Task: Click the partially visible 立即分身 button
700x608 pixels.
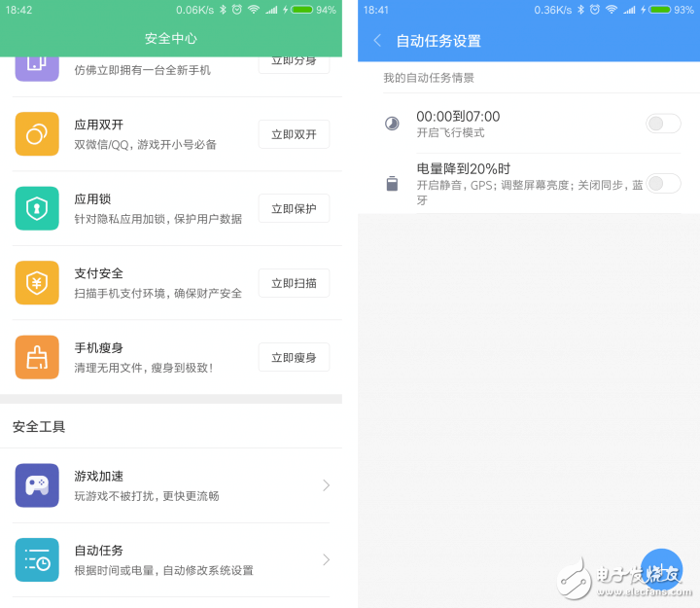Action: click(x=294, y=65)
